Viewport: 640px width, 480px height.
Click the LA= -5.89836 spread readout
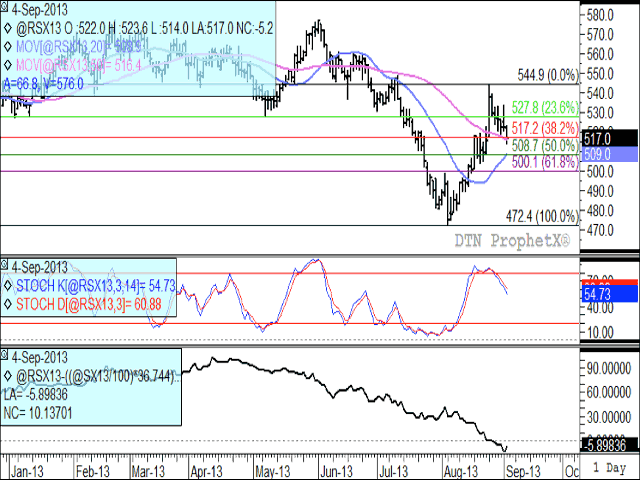tap(36, 395)
